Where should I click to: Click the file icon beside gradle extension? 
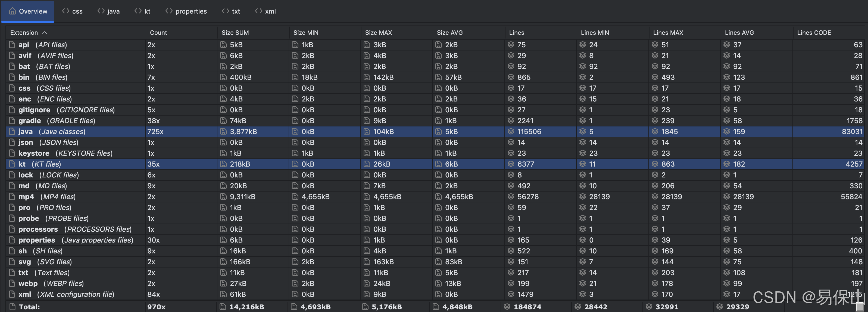tap(12, 120)
